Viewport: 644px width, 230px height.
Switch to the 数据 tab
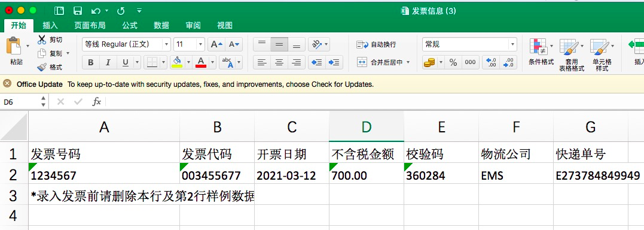pos(161,26)
